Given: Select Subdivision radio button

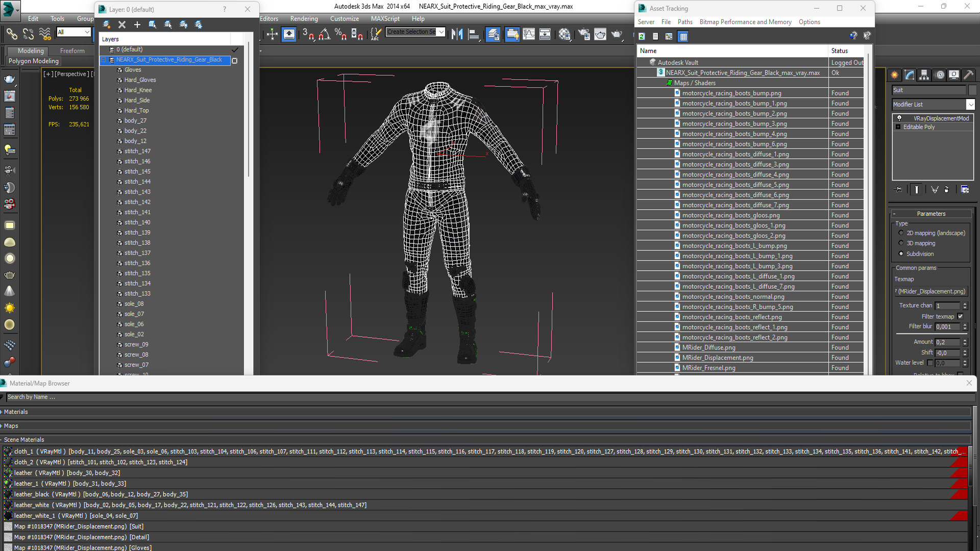Looking at the screenshot, I should (x=901, y=254).
